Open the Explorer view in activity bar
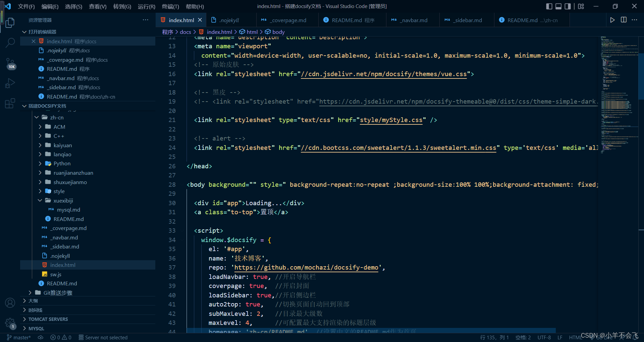This screenshot has height=342, width=644. (x=10, y=23)
